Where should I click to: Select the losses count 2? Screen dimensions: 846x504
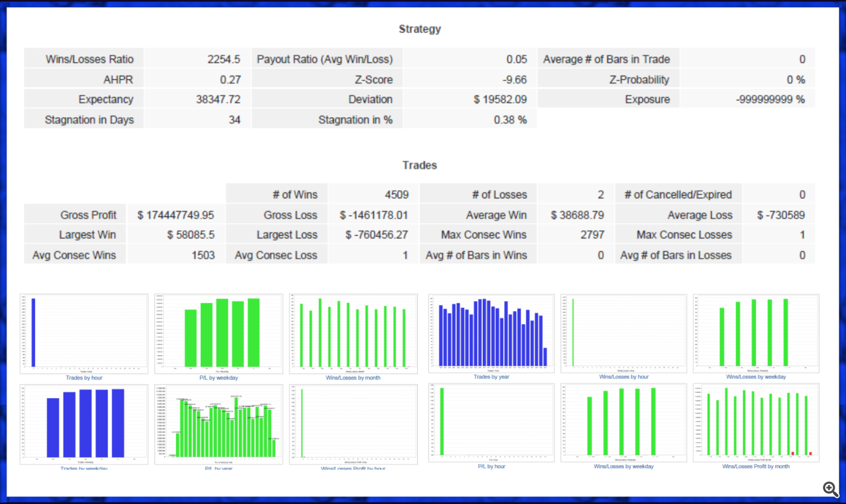[x=601, y=194]
